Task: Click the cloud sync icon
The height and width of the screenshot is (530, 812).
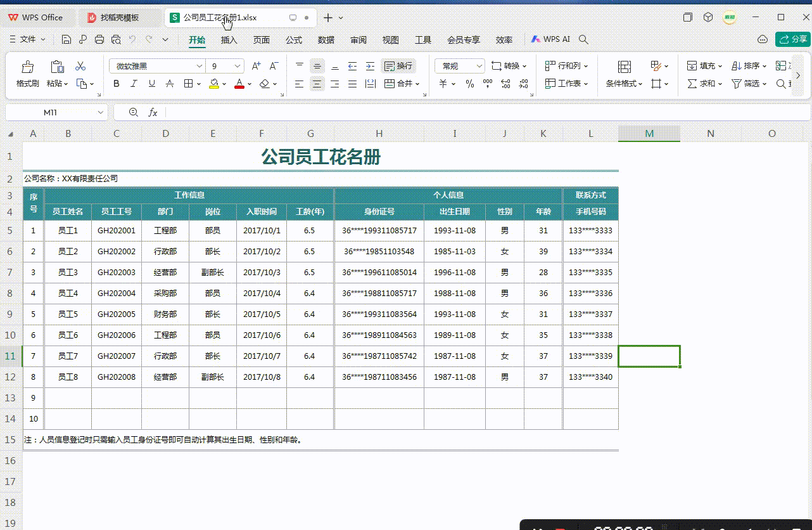Action: click(763, 39)
